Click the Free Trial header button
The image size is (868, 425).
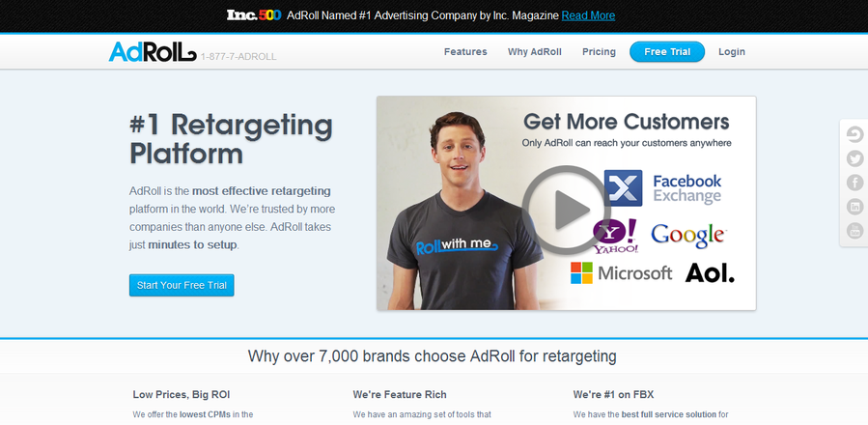[x=667, y=51]
